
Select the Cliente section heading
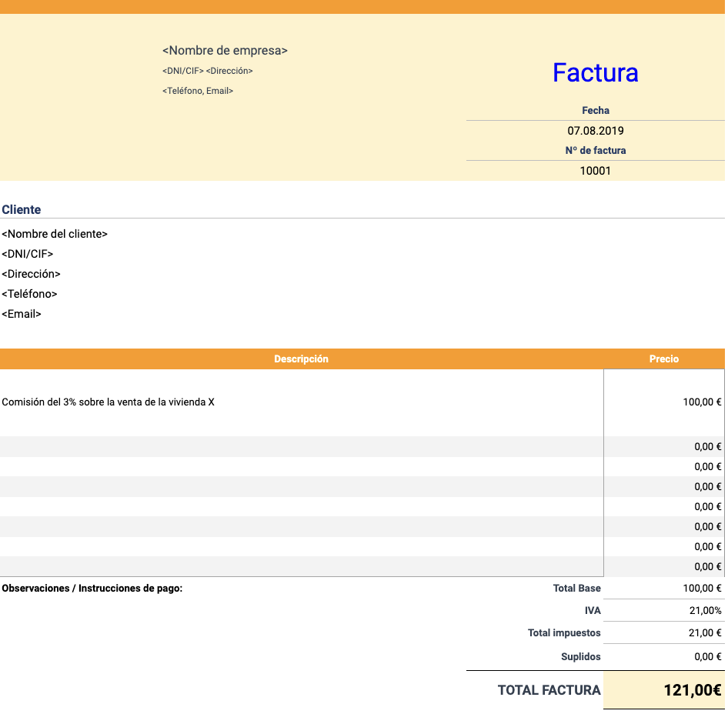(22, 209)
